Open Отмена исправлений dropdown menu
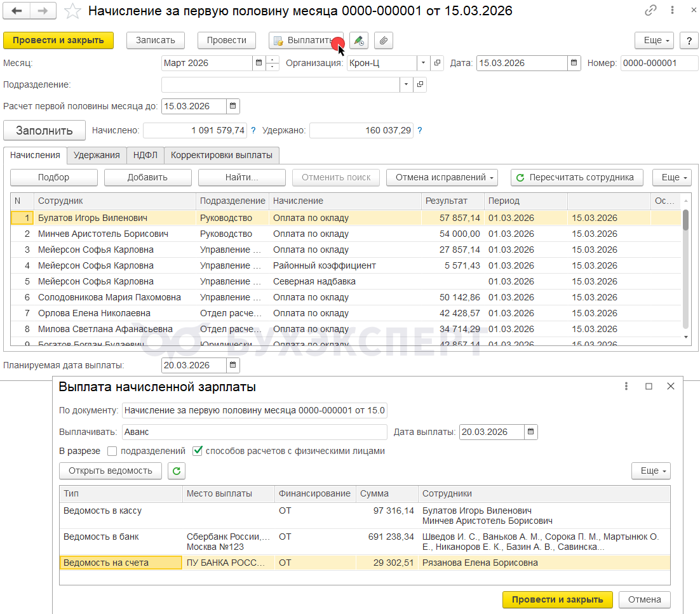This screenshot has height=614, width=700. [x=441, y=178]
